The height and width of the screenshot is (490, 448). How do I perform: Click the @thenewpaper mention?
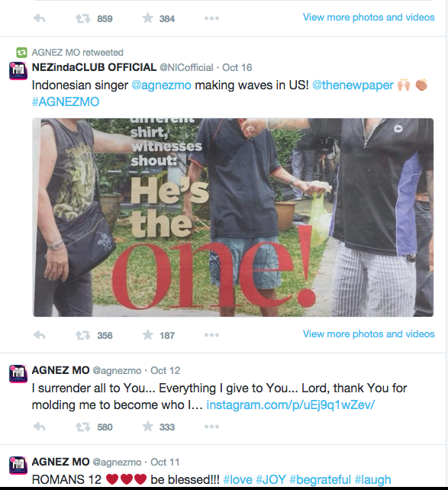353,85
